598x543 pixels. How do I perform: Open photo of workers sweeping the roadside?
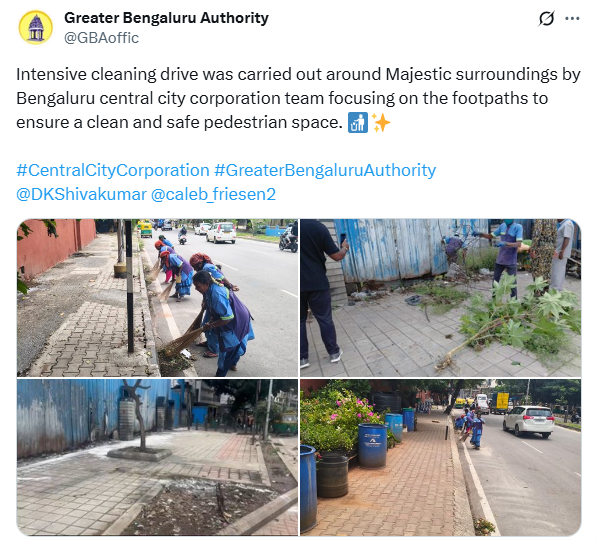tap(158, 298)
